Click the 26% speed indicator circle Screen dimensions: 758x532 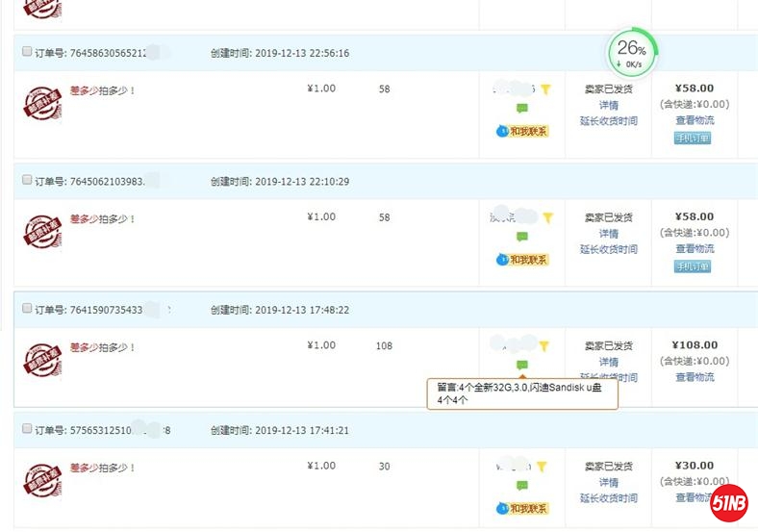(x=631, y=54)
